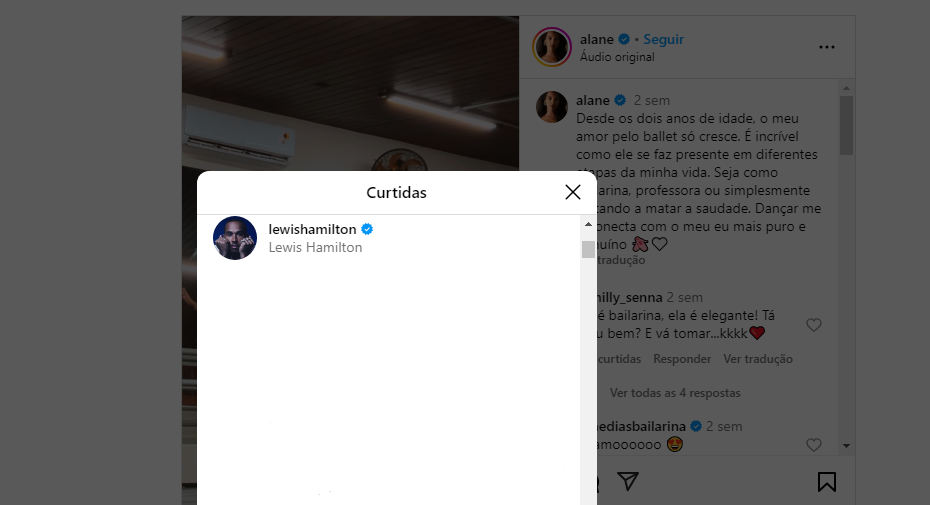
Task: Click the comments scrollbar up arrow
Action: (x=846, y=88)
